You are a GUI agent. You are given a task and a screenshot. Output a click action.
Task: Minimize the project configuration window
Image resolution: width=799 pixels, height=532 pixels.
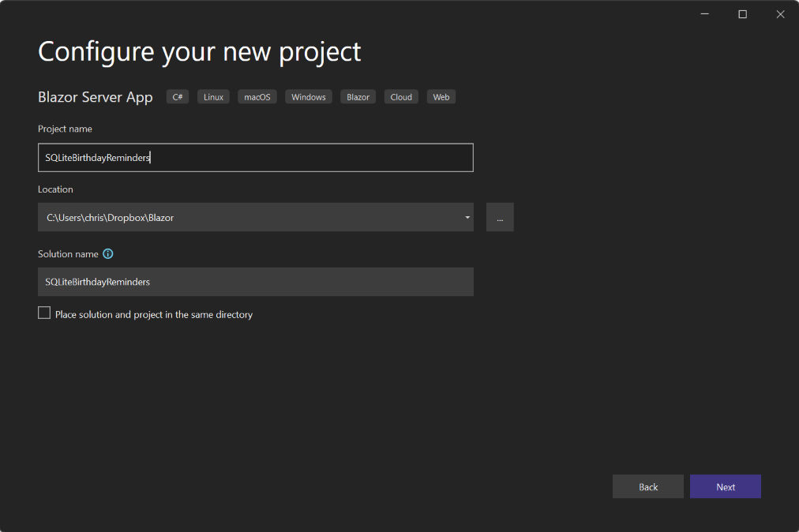pyautogui.click(x=704, y=14)
